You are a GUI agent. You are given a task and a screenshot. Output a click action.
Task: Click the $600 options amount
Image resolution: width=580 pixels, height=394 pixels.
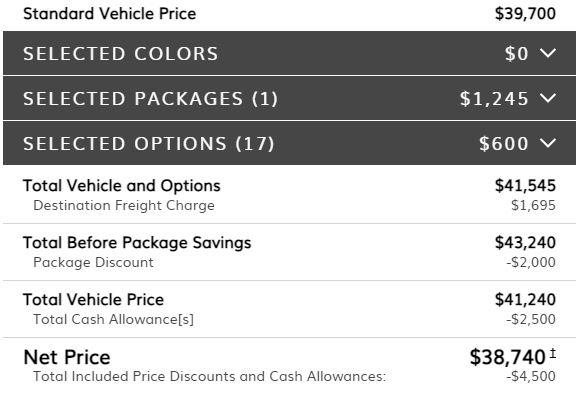click(x=504, y=144)
